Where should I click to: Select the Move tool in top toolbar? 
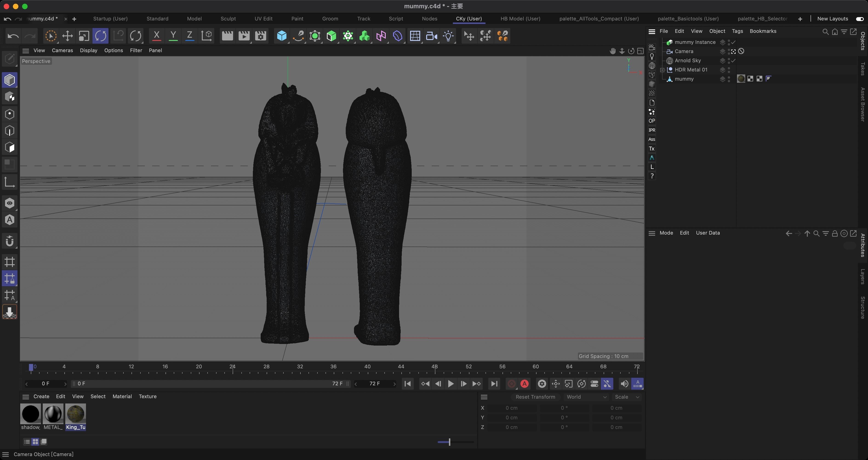click(67, 36)
